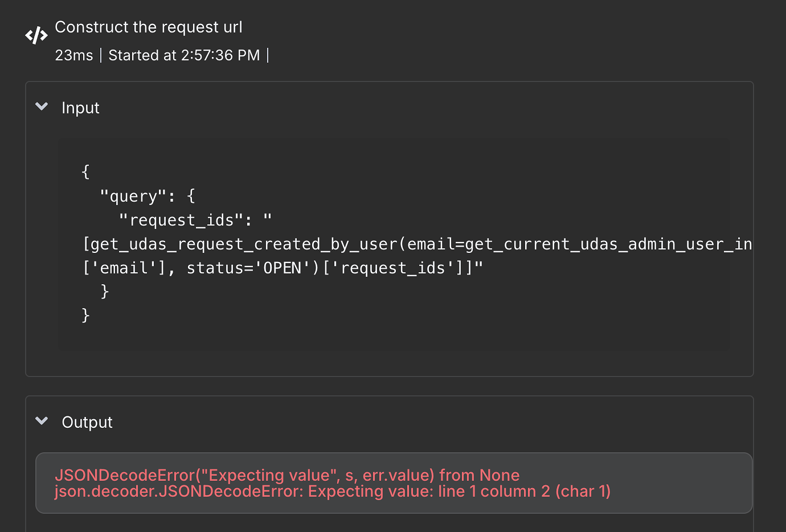This screenshot has width=786, height=532.
Task: Click the code step icon beside the title
Action: tap(36, 35)
